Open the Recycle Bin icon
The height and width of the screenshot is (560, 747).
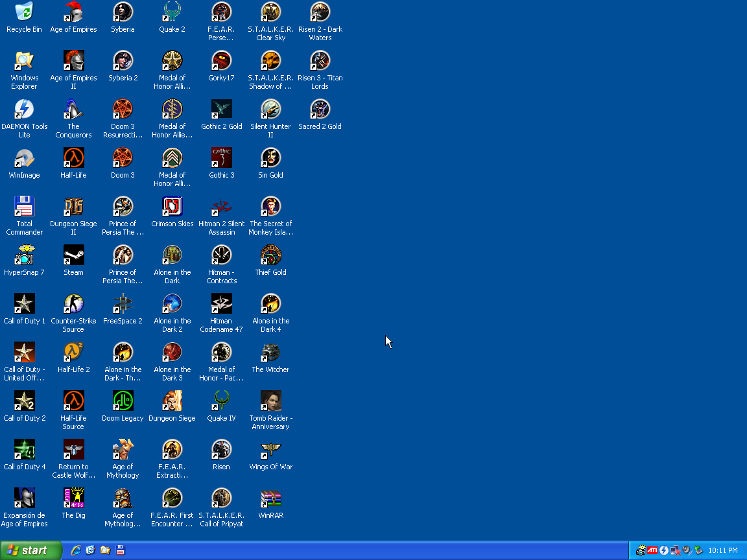tap(24, 12)
